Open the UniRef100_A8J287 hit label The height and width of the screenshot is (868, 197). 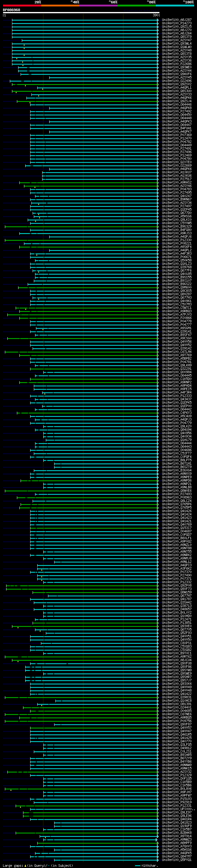[176, 20]
